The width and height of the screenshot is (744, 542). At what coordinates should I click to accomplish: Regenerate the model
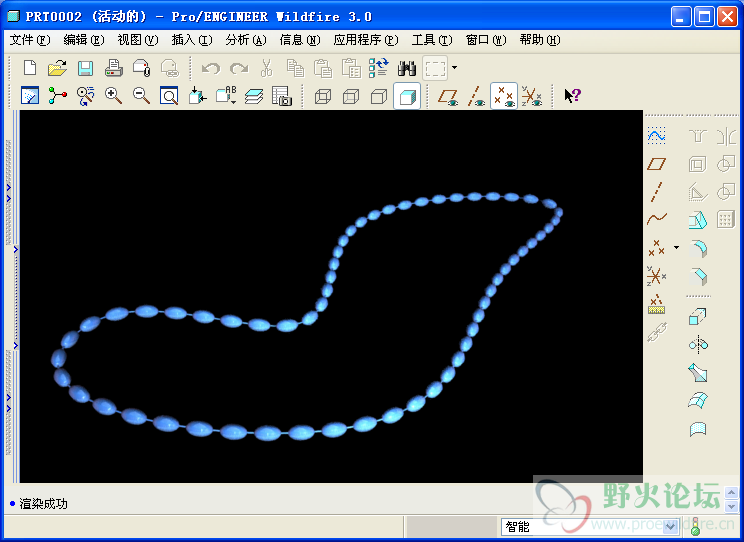(x=379, y=68)
